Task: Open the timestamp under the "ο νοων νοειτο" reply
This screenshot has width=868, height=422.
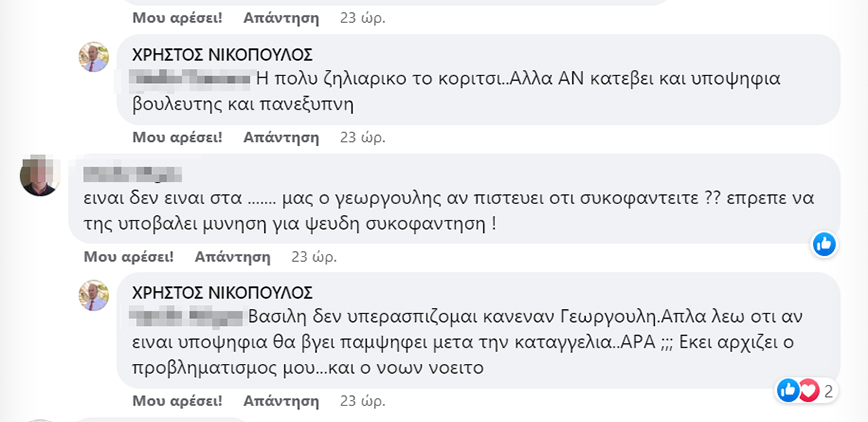Action: click(362, 399)
